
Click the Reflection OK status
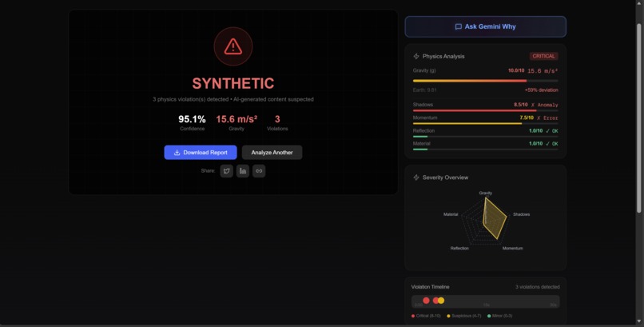tap(551, 131)
